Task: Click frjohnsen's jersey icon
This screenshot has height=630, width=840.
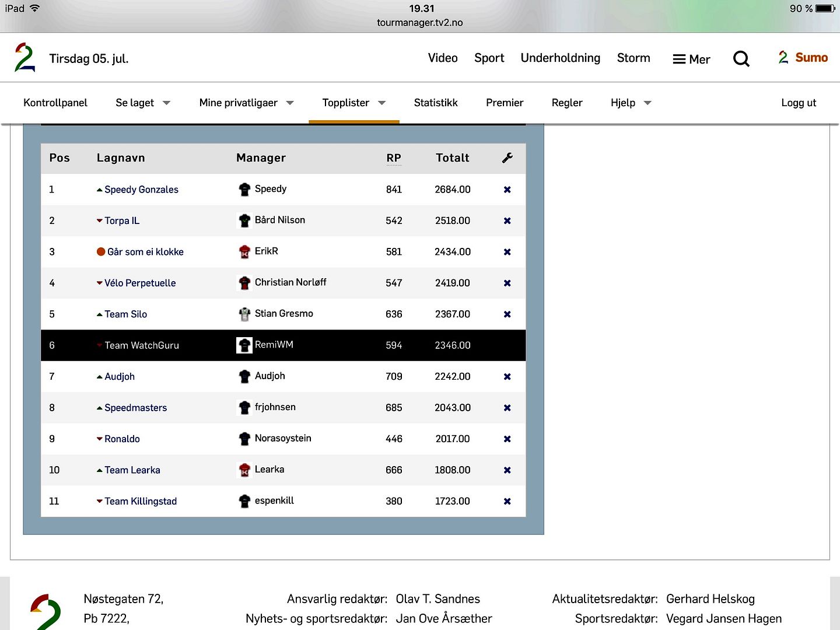Action: [x=244, y=408]
